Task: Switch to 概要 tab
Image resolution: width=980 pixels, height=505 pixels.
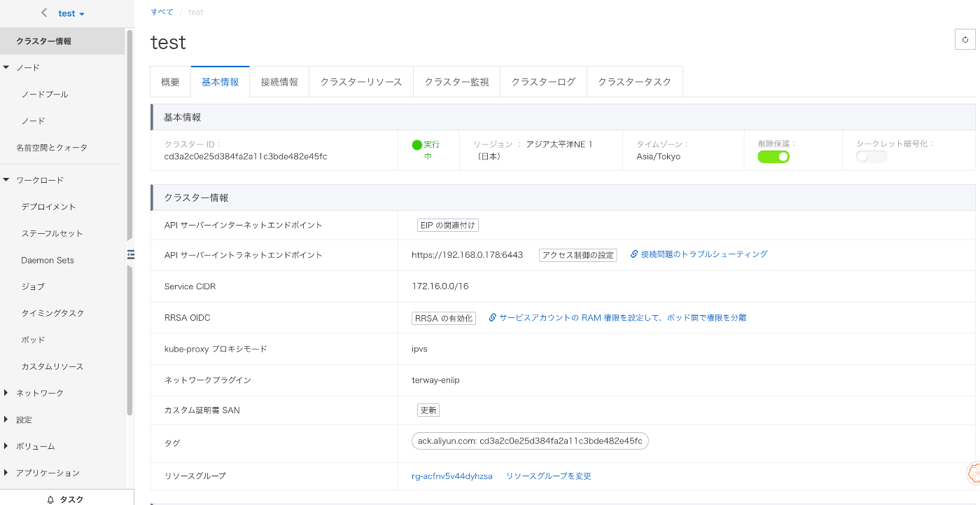Action: pos(171,82)
